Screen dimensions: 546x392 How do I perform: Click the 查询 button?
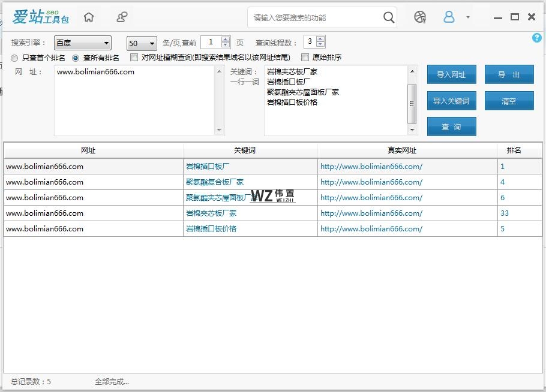pyautogui.click(x=451, y=126)
